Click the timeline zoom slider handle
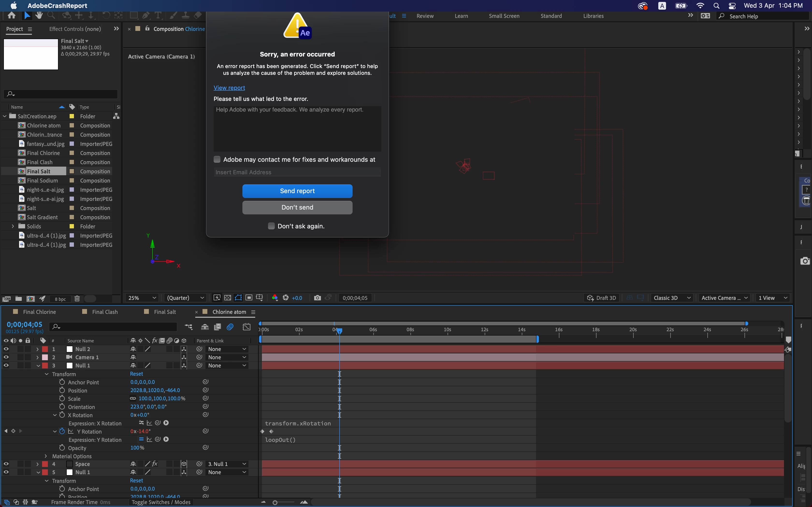The height and width of the screenshot is (507, 812). [275, 502]
